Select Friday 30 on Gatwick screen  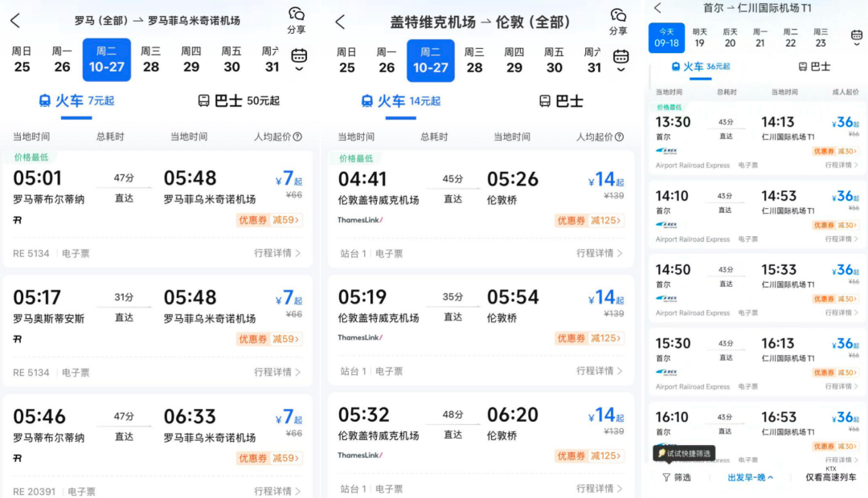click(554, 61)
